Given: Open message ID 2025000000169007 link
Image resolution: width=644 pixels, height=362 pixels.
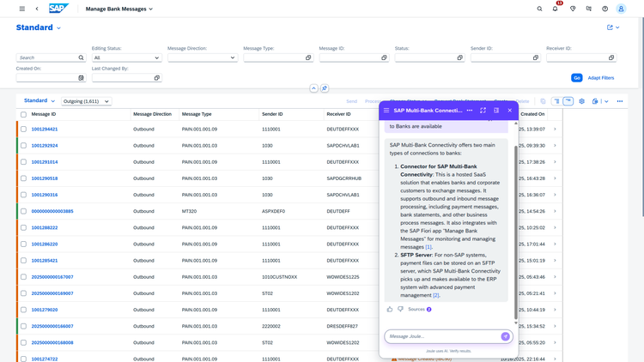Looking at the screenshot, I should 52,293.
